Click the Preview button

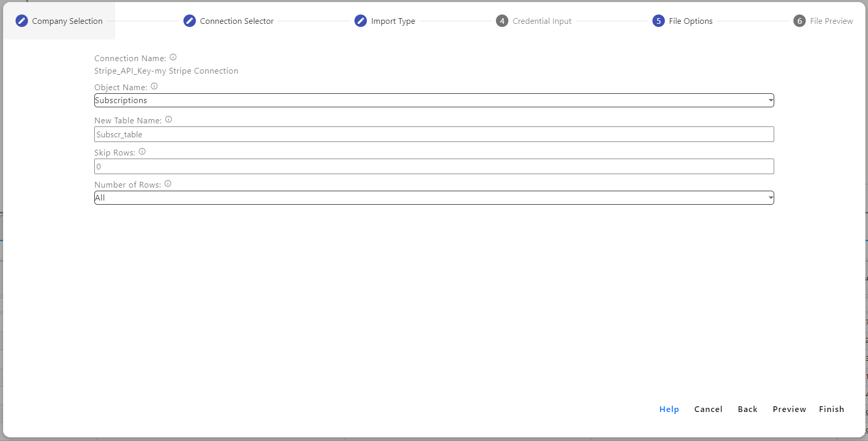point(789,409)
